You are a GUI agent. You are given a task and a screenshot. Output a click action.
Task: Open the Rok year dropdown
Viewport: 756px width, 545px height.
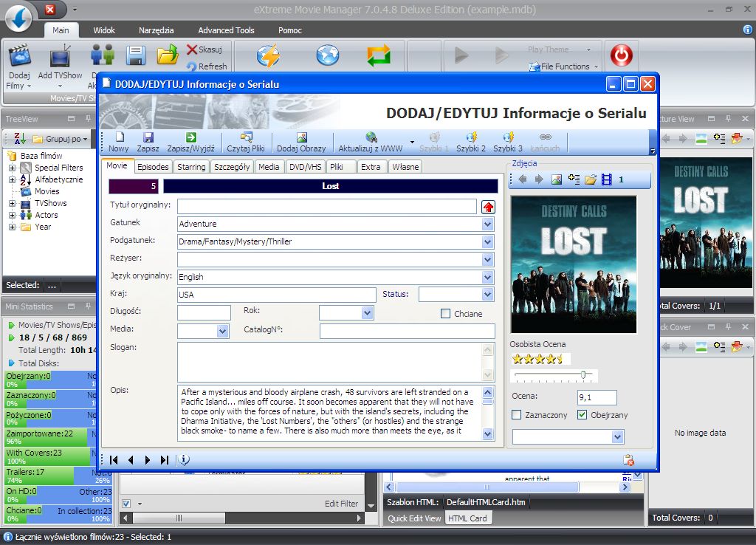(368, 312)
